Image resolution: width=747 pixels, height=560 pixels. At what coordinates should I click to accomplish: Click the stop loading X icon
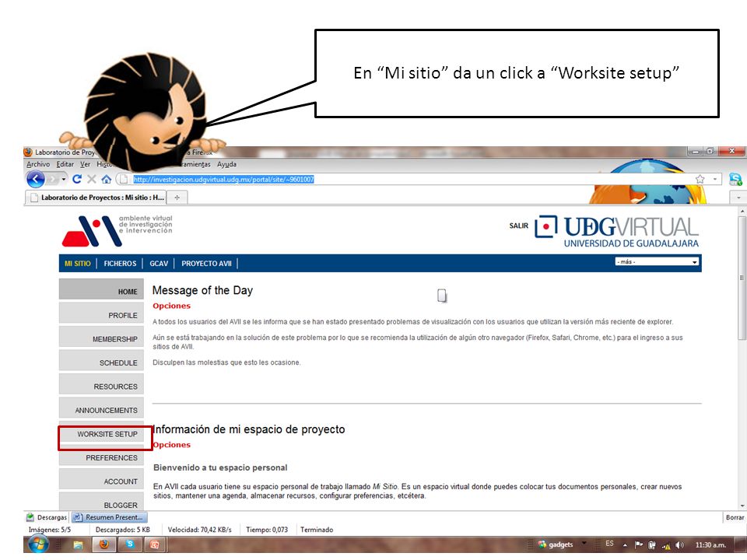tap(92, 179)
